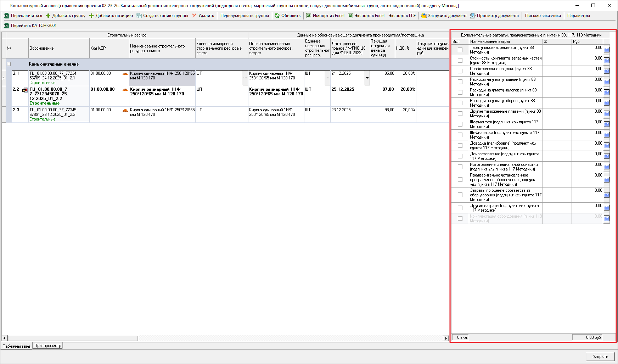Collapse the Конъюнктурный анализ group
Viewport: 618px width, 364px height.
[x=9, y=64]
